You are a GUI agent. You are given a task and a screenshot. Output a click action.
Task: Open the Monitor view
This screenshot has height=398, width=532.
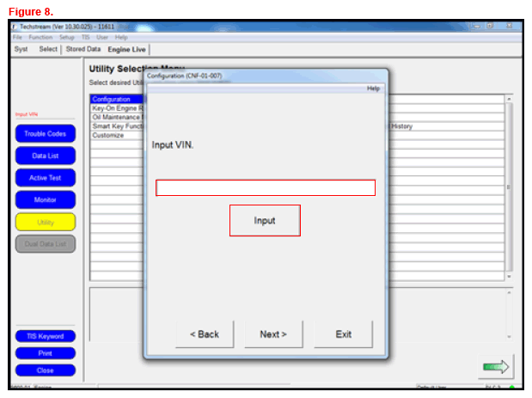[x=46, y=199]
